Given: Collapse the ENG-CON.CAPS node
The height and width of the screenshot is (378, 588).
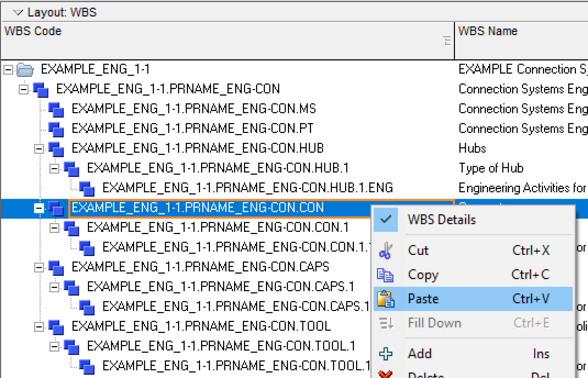Looking at the screenshot, I should (39, 267).
